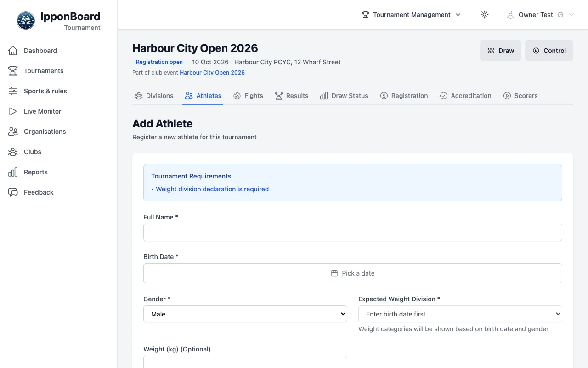Open the Scorers tab
This screenshot has height=368, width=588.
coord(520,96)
